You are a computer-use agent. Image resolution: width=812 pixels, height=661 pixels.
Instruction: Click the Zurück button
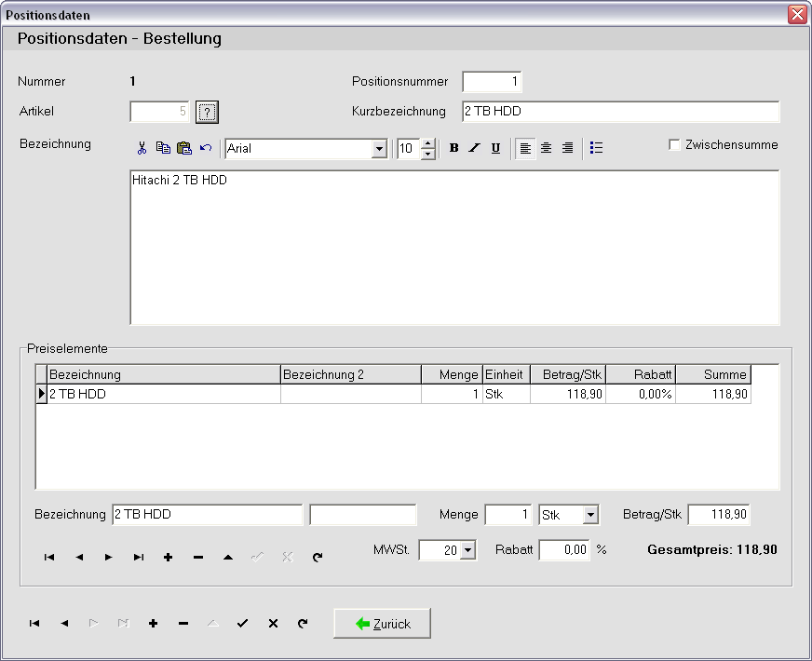(382, 624)
